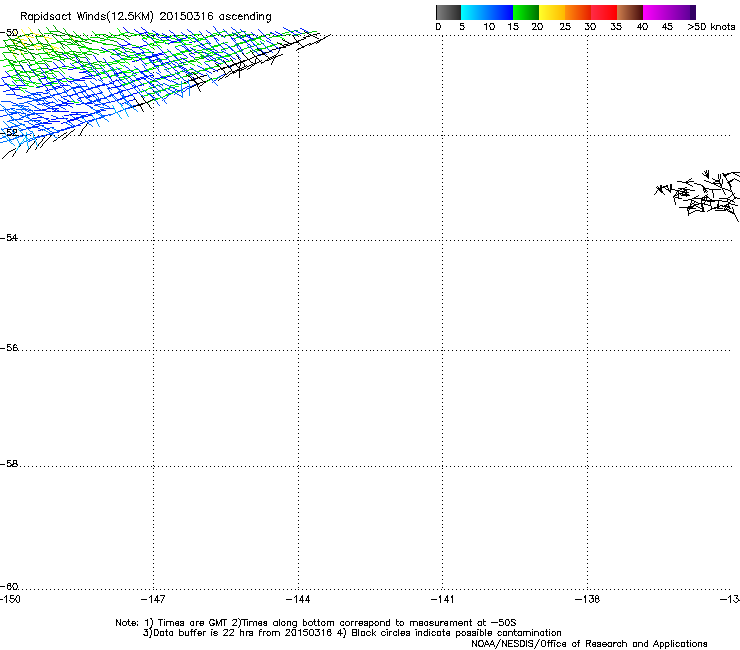Click the latitude label '-60'

[9, 587]
